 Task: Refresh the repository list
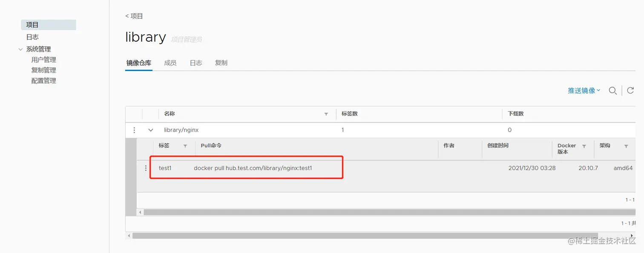point(631,90)
